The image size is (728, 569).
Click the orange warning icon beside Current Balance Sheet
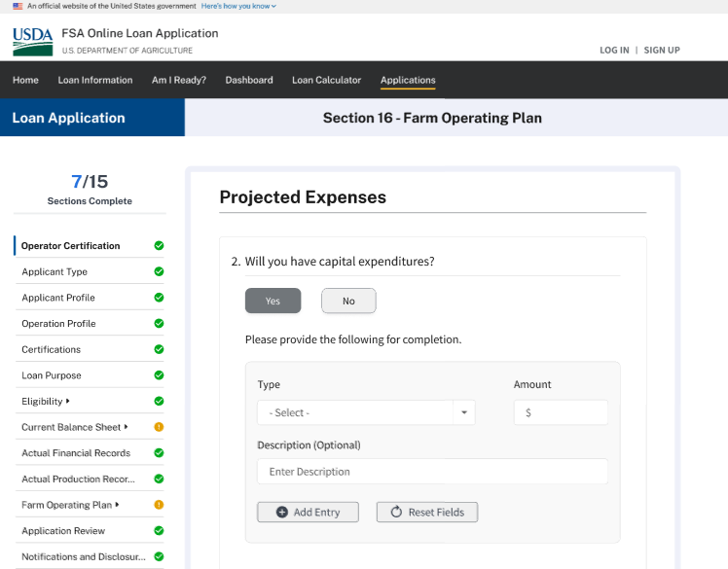(159, 427)
